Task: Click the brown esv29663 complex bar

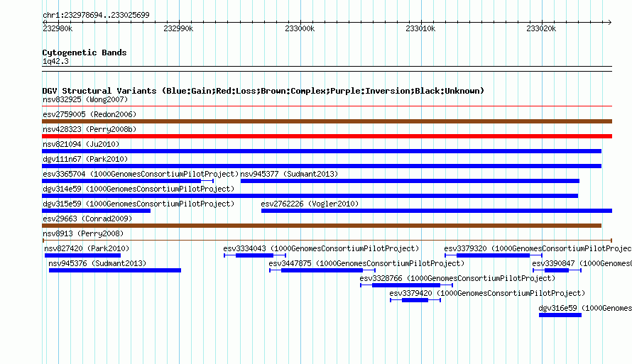Action: [322, 226]
